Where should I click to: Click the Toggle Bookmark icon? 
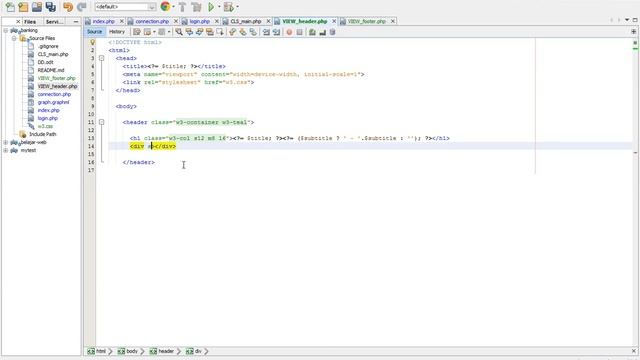(253, 32)
